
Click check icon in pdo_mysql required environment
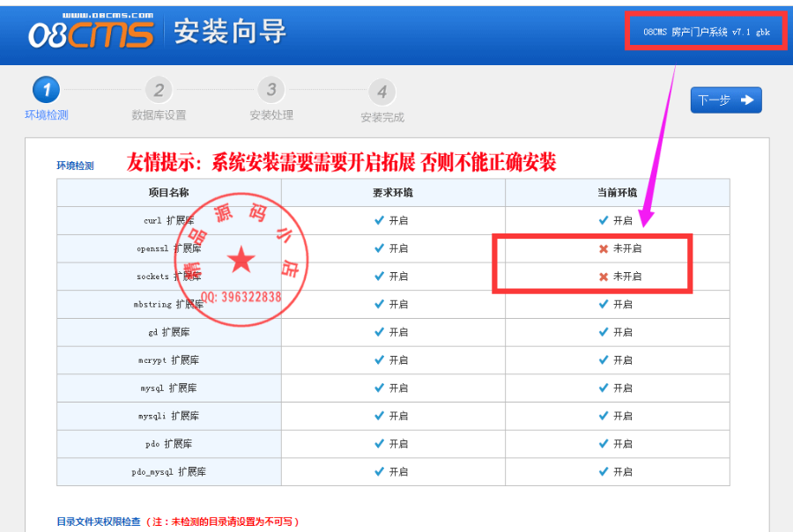point(379,472)
